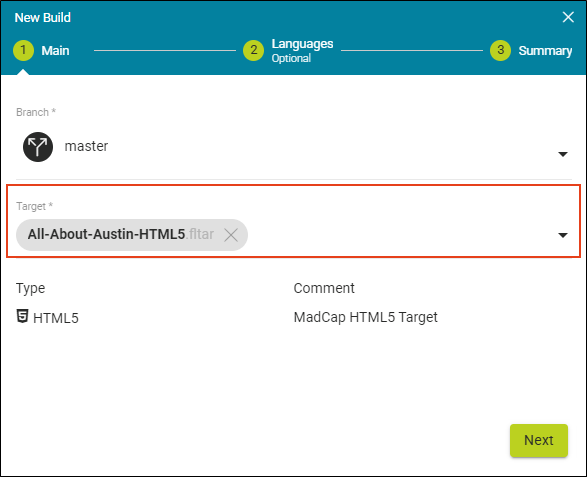Click the Next button

539,440
